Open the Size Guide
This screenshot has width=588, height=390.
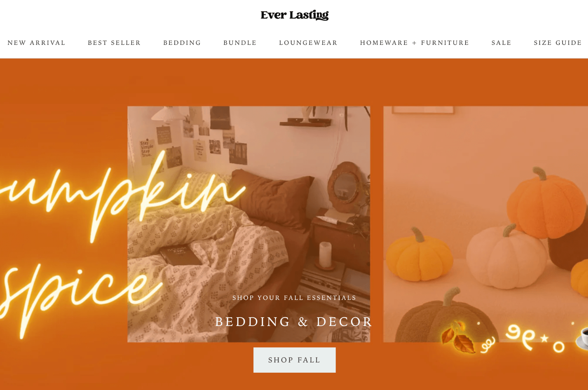pos(558,43)
